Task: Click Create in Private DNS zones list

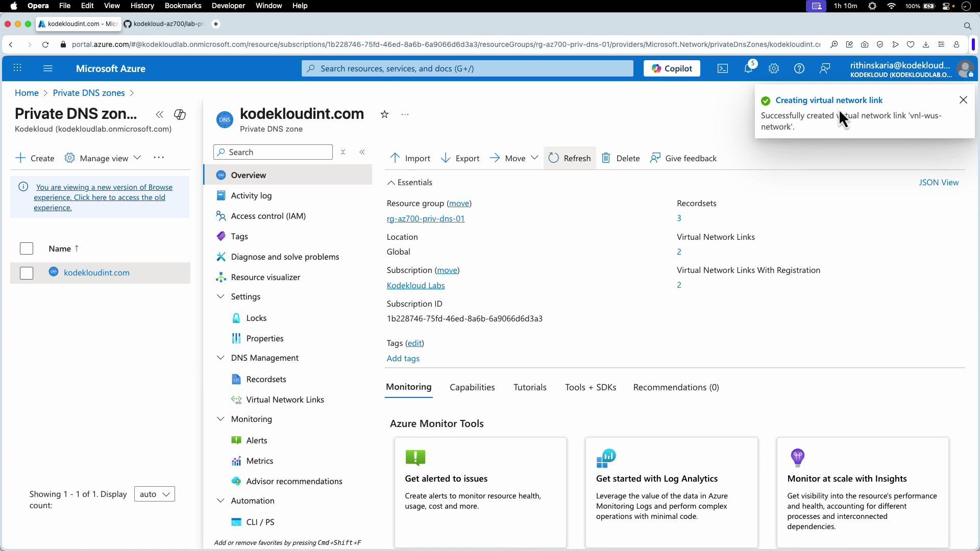Action: [35, 158]
